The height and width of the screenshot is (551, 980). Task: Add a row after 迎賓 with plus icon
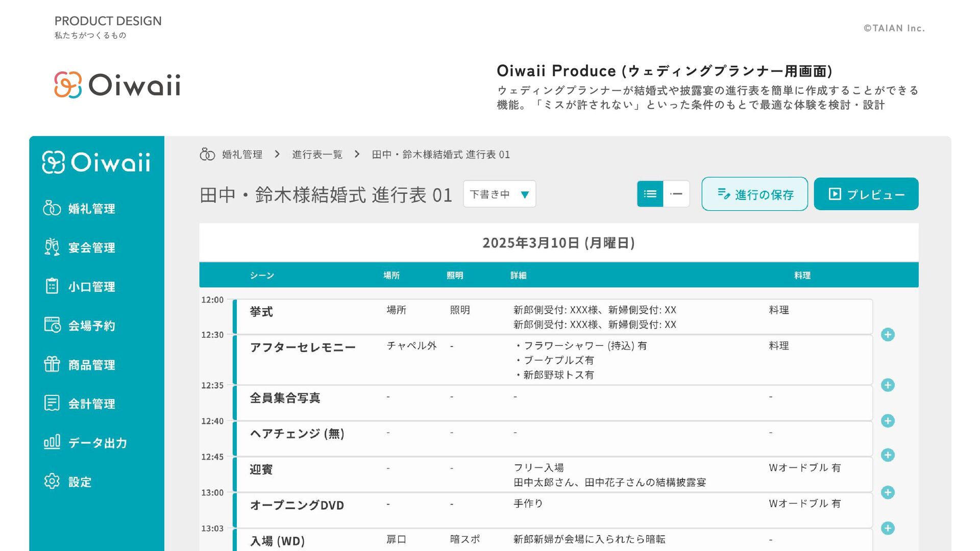coord(888,492)
